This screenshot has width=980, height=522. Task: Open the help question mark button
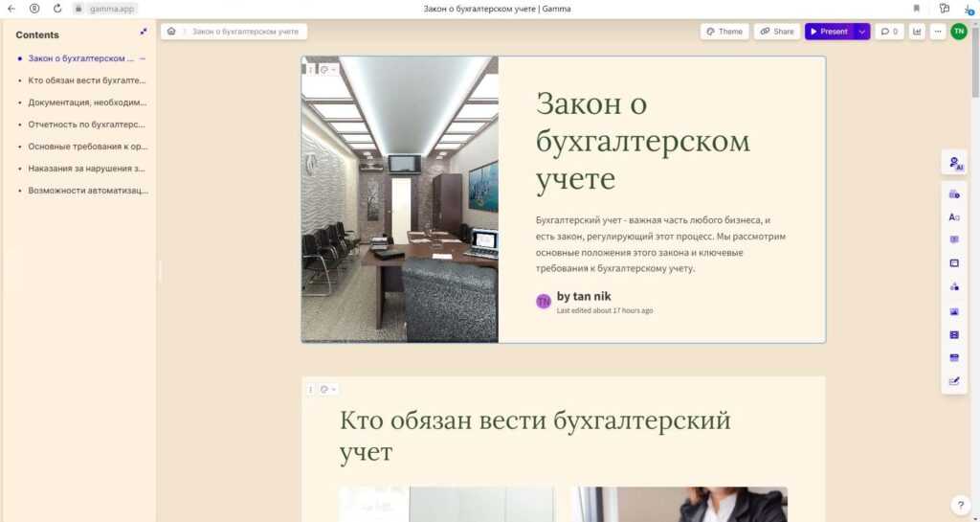(961, 505)
